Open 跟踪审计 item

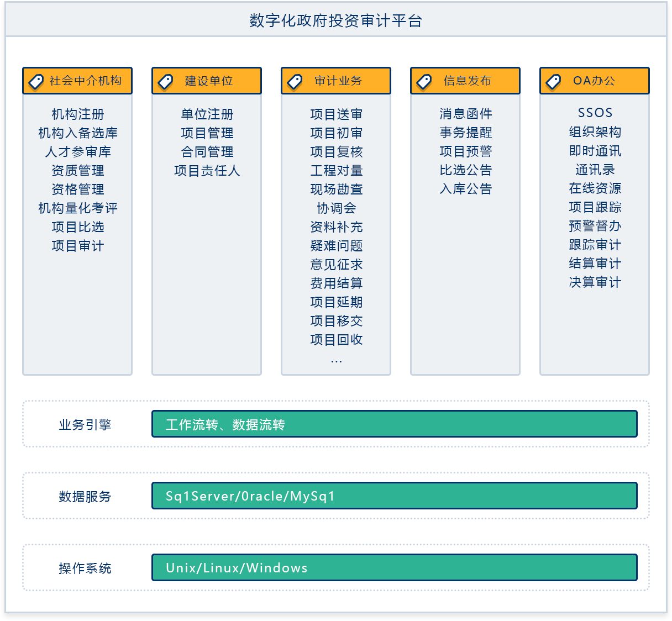click(595, 245)
